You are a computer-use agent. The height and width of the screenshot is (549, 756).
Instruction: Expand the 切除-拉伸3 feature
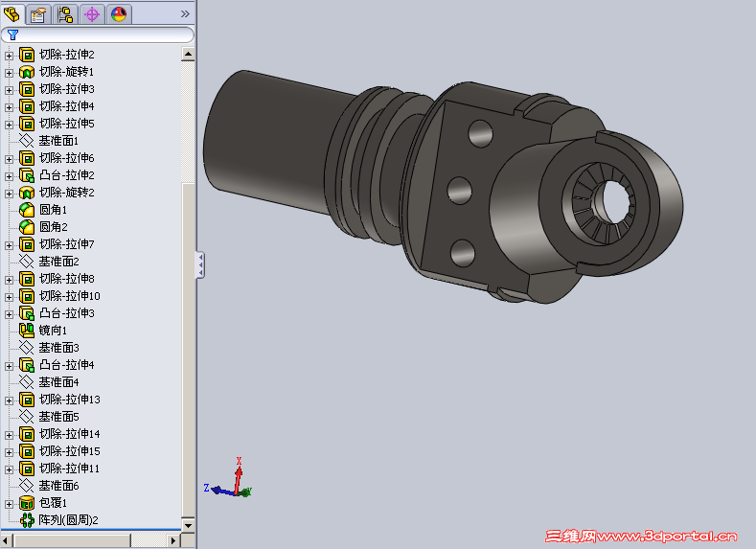tap(9, 90)
